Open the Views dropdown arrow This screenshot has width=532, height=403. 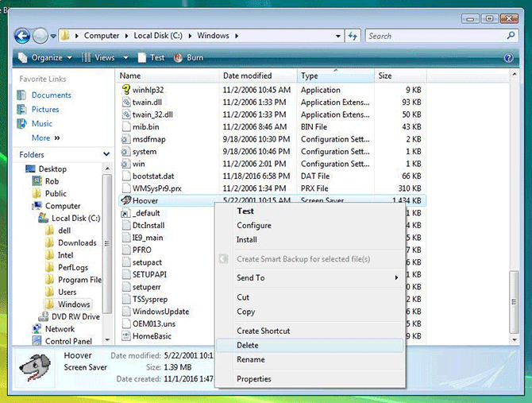coord(125,58)
